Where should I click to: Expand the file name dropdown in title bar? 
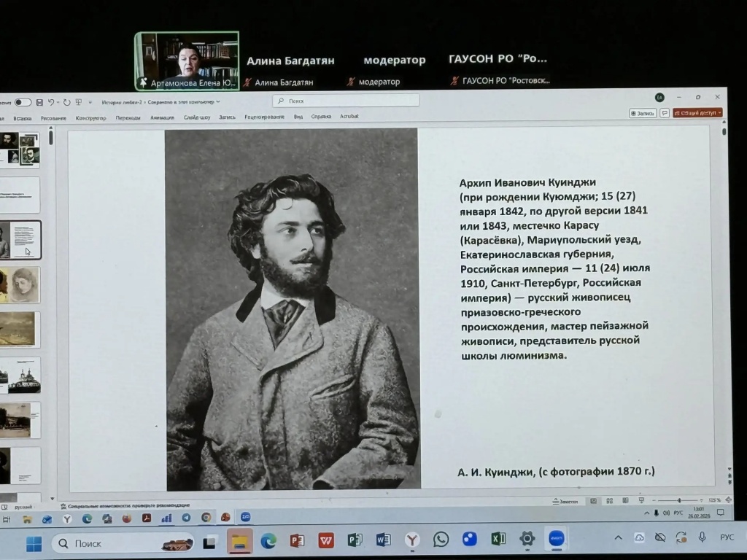point(218,102)
